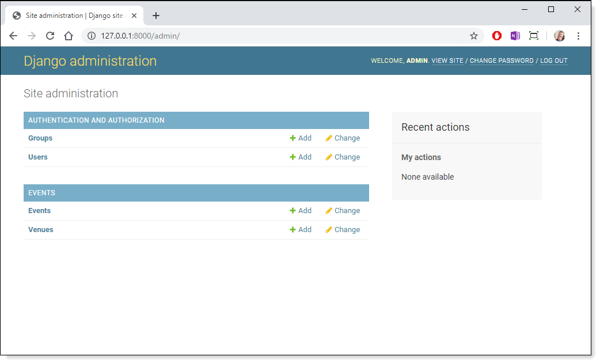The height and width of the screenshot is (364, 600).
Task: Open Authentication and Authorization section header
Action: [96, 120]
